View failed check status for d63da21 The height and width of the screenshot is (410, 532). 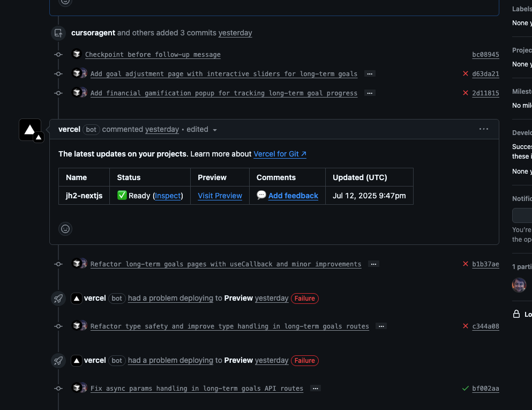[466, 73]
